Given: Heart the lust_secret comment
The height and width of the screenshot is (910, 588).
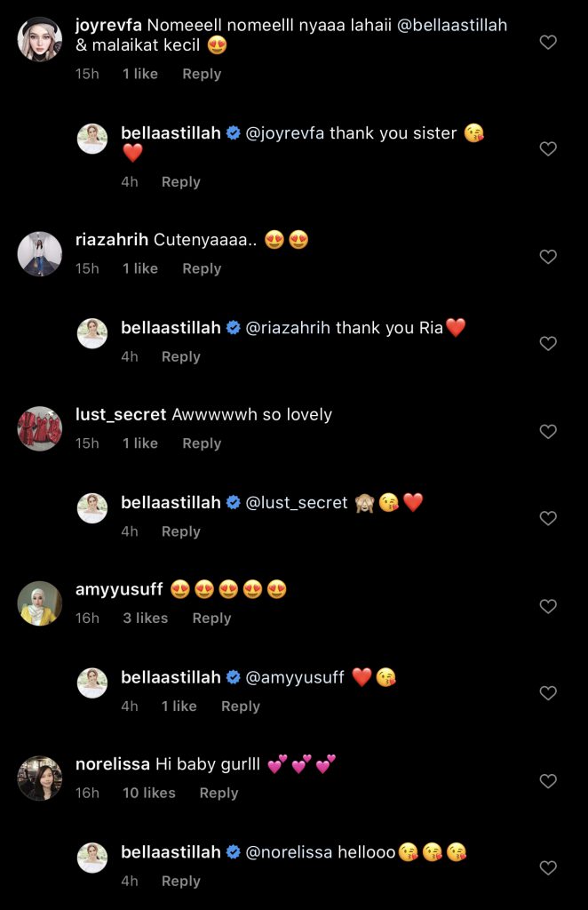Looking at the screenshot, I should [x=548, y=432].
